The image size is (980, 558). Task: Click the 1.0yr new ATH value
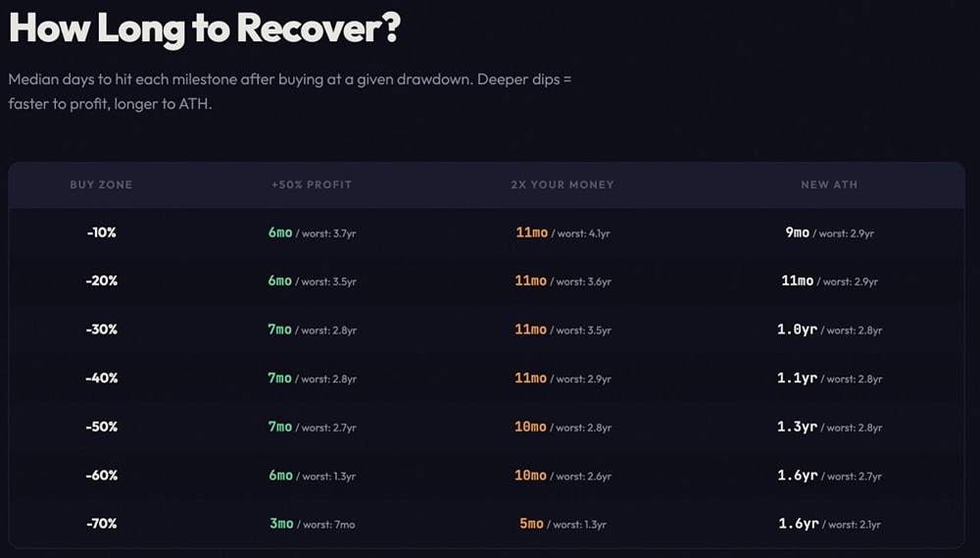click(x=796, y=330)
